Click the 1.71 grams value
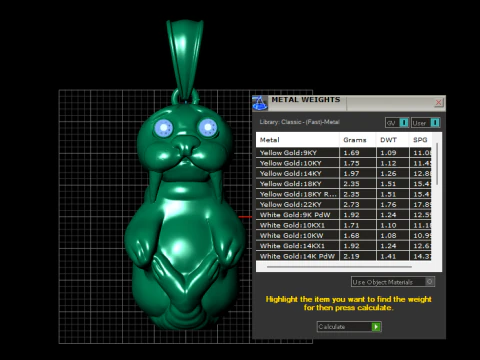Screen dimensions: 480x360 click(351, 225)
